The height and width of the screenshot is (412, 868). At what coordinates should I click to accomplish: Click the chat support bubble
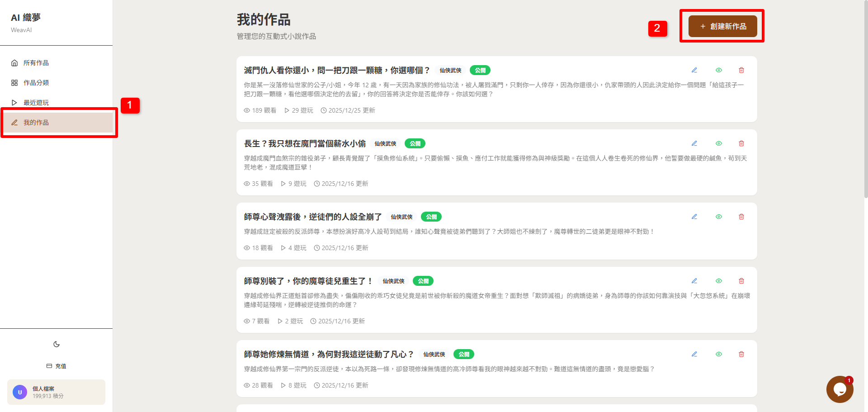(x=840, y=389)
